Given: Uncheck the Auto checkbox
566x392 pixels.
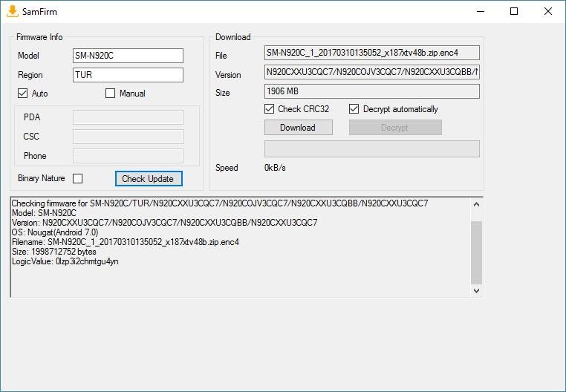Looking at the screenshot, I should [22, 93].
